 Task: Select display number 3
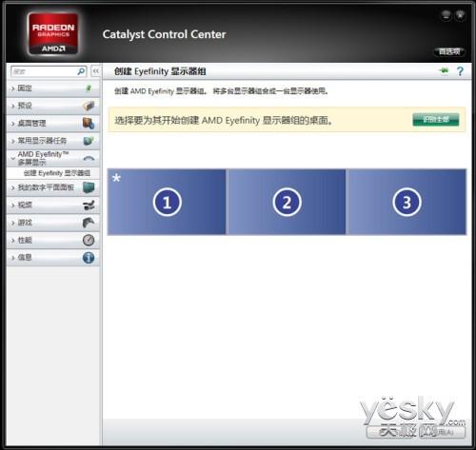pos(407,202)
